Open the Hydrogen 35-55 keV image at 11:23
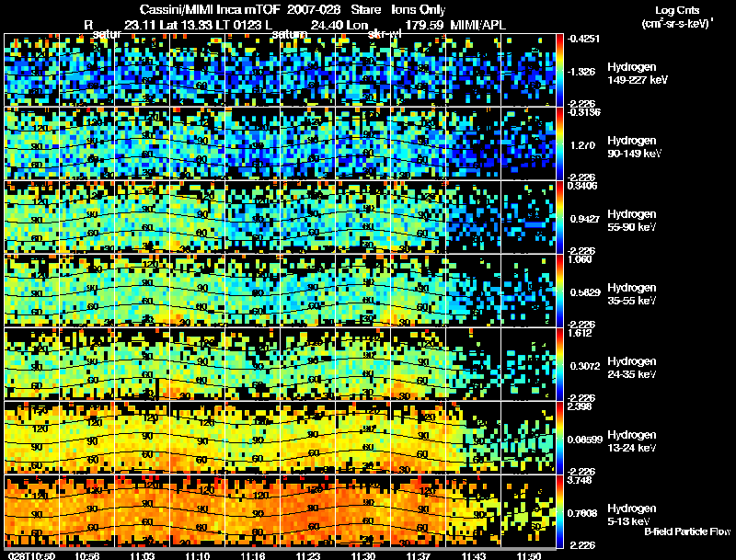The image size is (736, 560). [307, 291]
